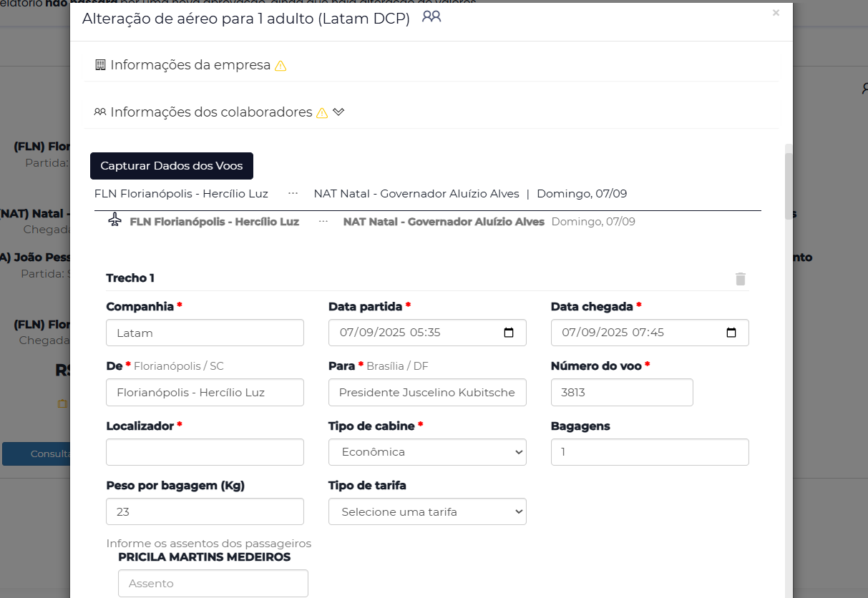
Task: Click the Companhia field showing Latam
Action: [205, 333]
